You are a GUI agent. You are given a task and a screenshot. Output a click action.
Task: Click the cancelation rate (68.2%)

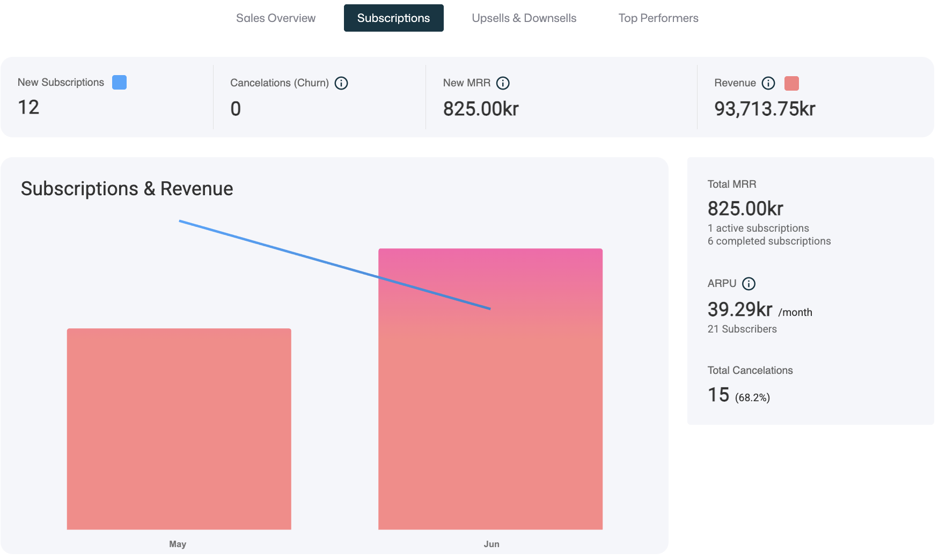tap(752, 397)
